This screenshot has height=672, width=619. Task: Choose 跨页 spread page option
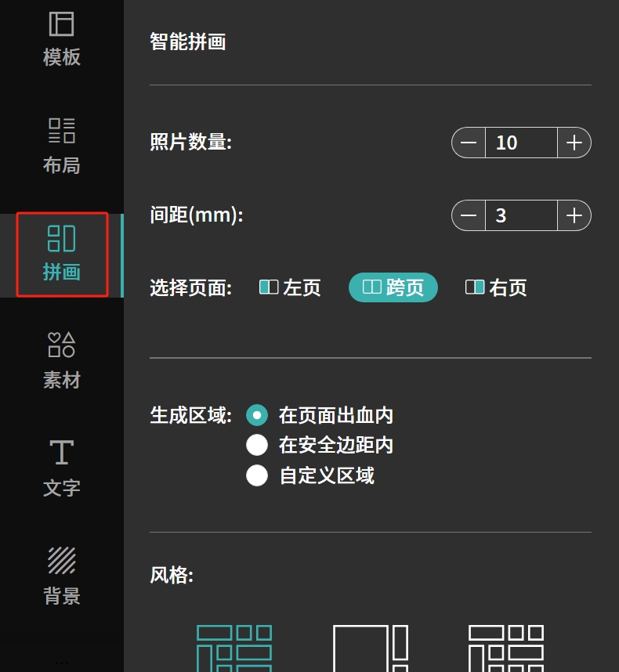pos(393,287)
